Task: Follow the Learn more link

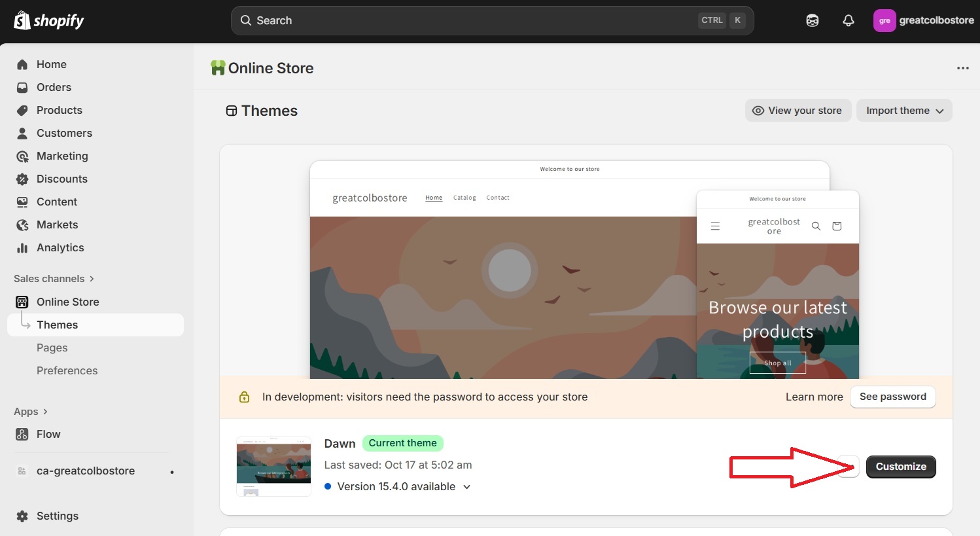Action: point(814,397)
